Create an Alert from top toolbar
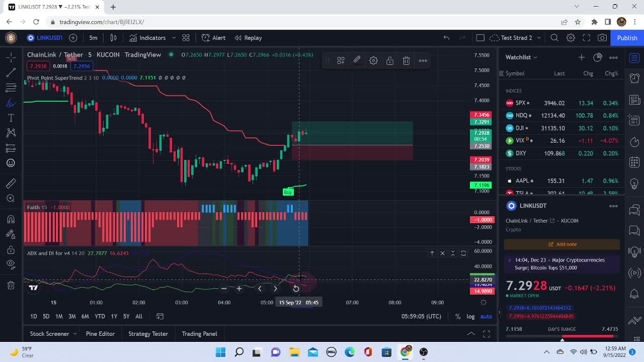Image resolution: width=644 pixels, height=362 pixels. 213,38
